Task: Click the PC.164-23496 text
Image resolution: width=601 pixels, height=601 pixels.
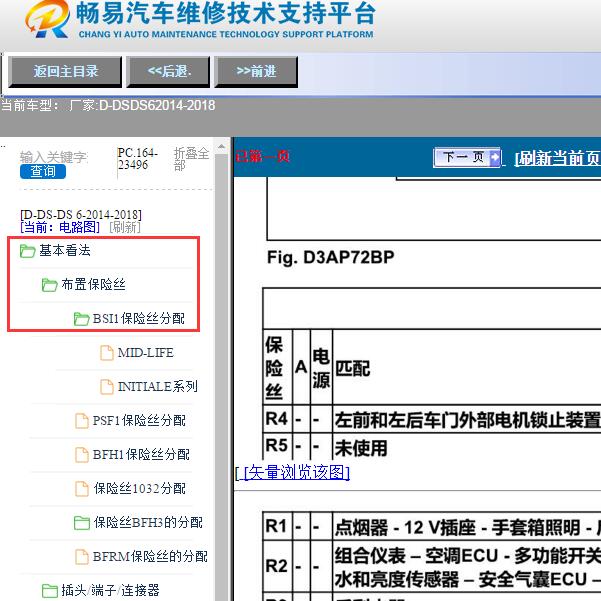Action: [x=137, y=159]
